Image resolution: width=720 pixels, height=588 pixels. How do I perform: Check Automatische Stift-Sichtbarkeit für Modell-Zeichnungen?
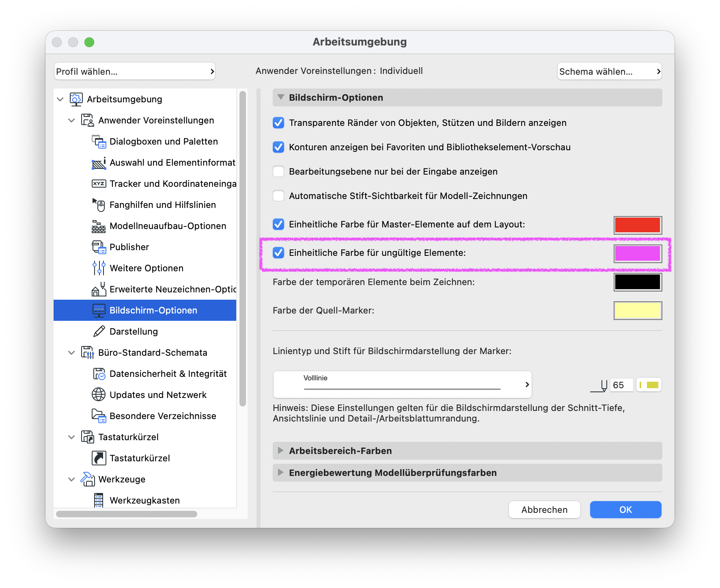[278, 196]
